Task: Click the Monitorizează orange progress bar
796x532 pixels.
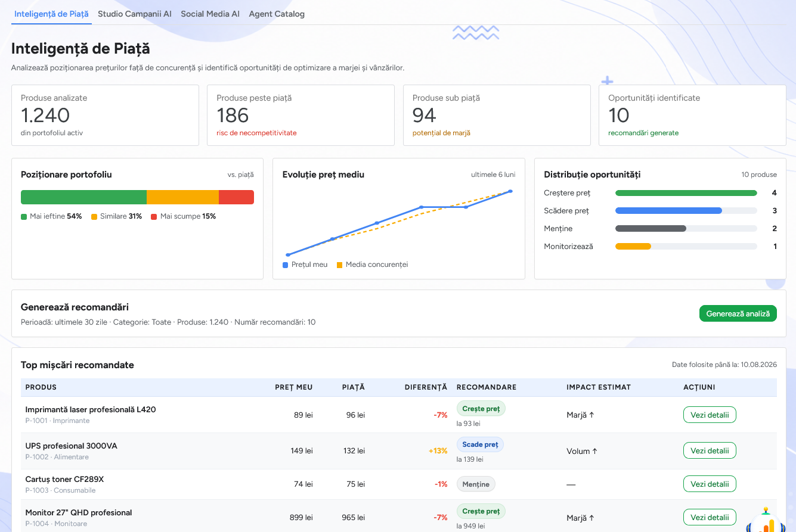Action: point(633,247)
